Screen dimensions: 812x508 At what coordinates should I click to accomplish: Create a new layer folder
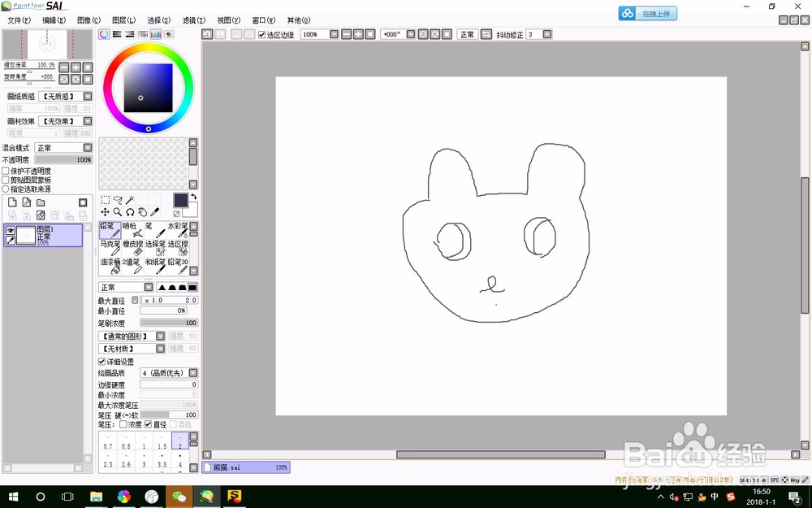(x=41, y=202)
